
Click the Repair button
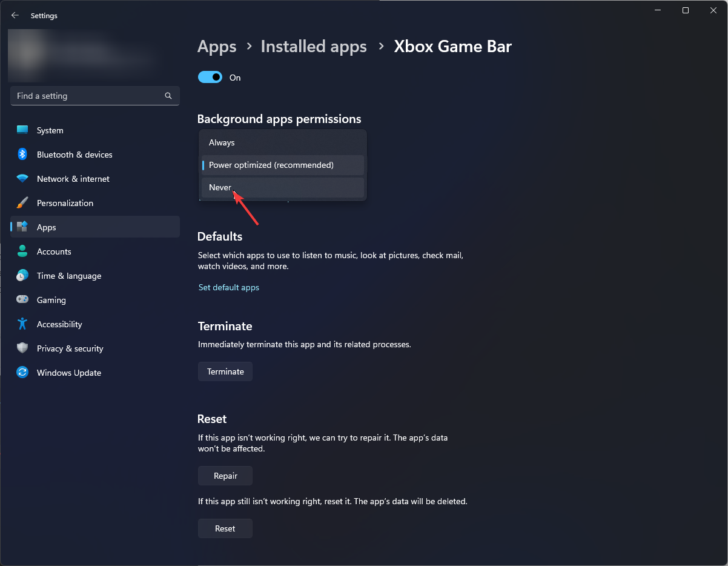pos(225,476)
